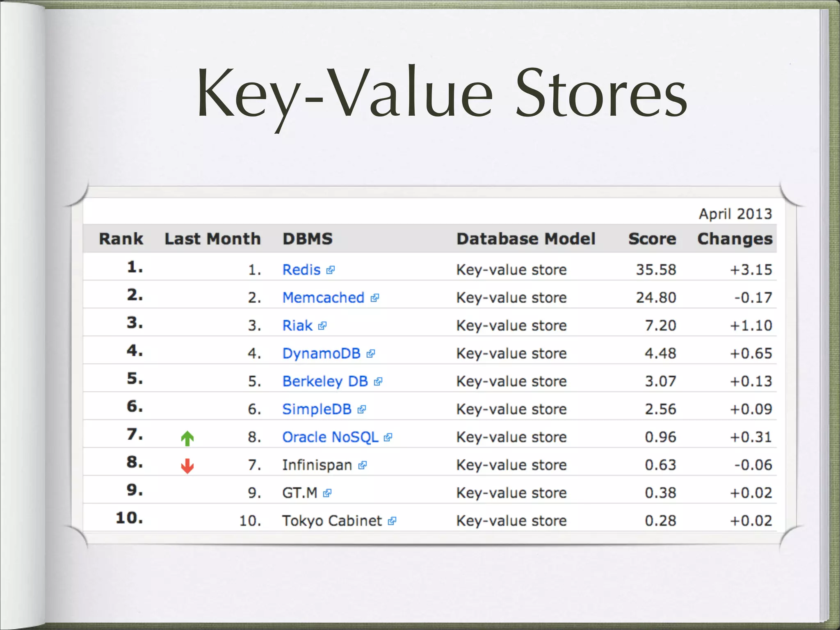Click the Tokyo Cabinet score 0.28

pyautogui.click(x=660, y=521)
